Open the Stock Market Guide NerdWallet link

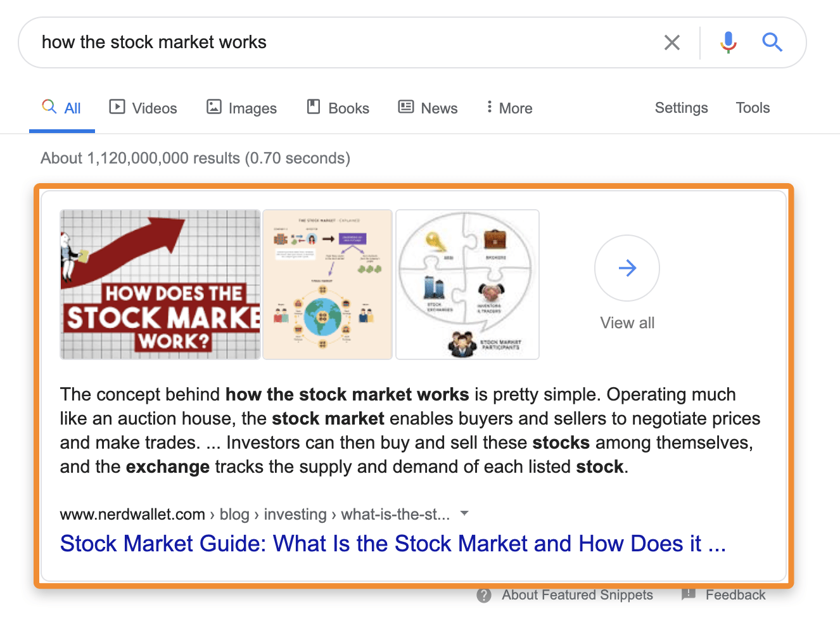click(x=393, y=543)
